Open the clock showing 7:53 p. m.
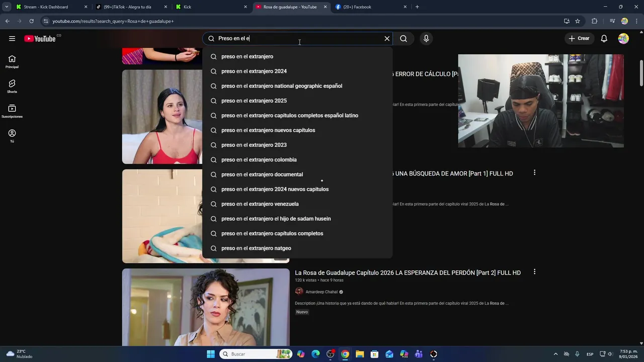 click(628, 354)
